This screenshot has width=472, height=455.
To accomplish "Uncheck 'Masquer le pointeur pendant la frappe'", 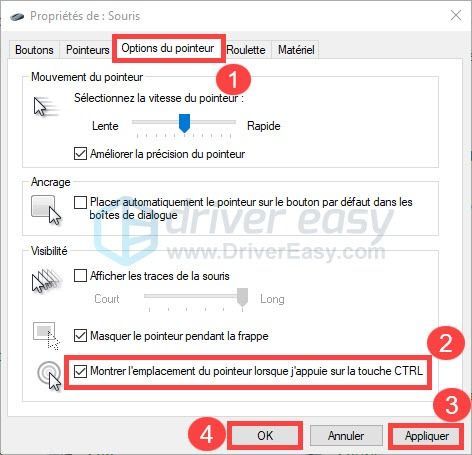I will coord(80,336).
